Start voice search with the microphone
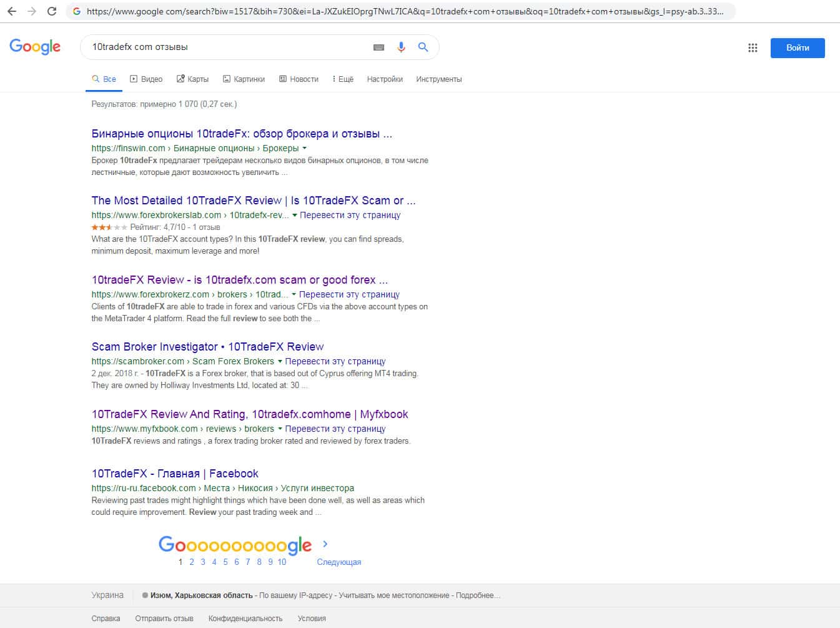The image size is (840, 628). click(401, 47)
